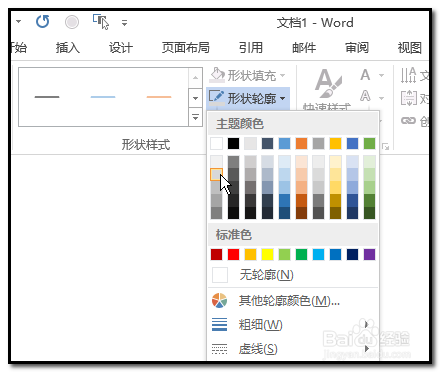Expand the shape styles gallery with More button

click(x=196, y=117)
